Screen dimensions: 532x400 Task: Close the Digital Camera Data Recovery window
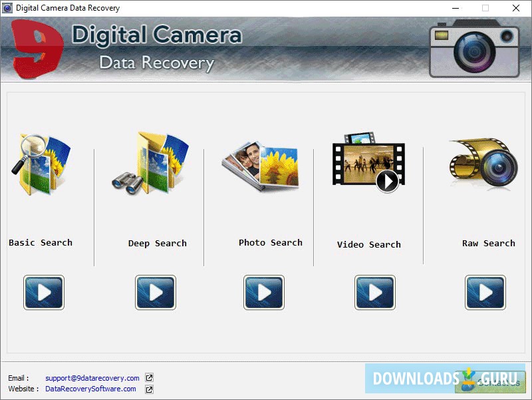[516, 8]
